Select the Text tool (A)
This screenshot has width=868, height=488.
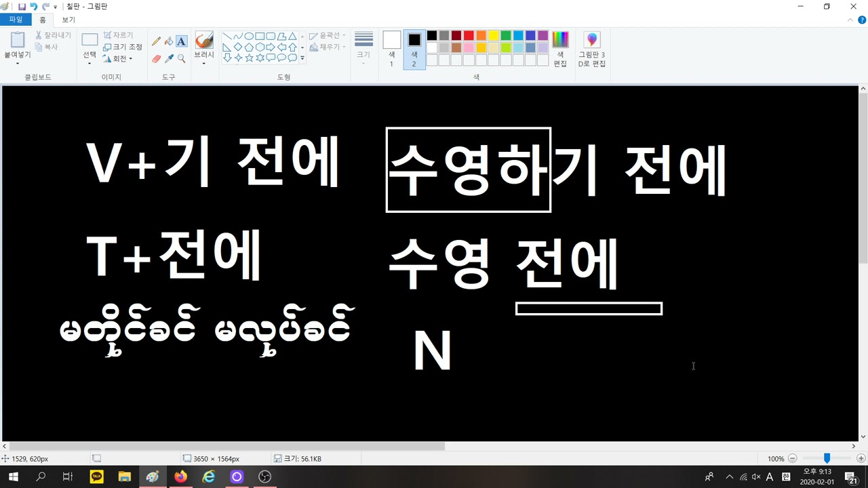pos(181,41)
